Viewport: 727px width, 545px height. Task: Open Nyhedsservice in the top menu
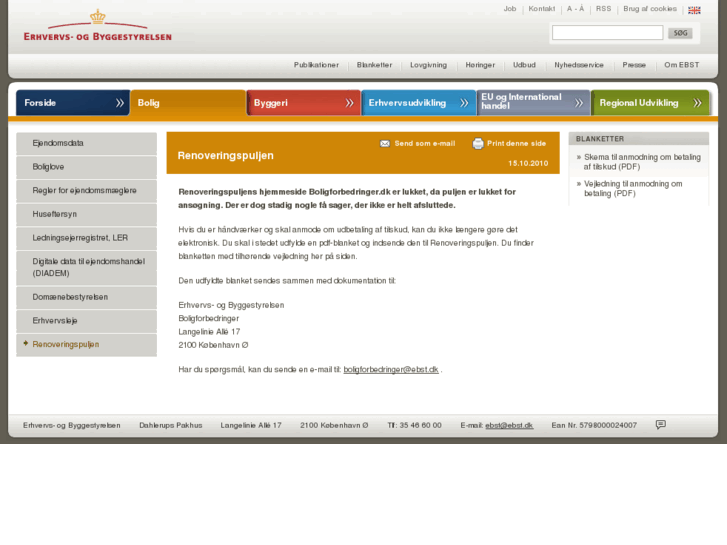[x=579, y=65]
